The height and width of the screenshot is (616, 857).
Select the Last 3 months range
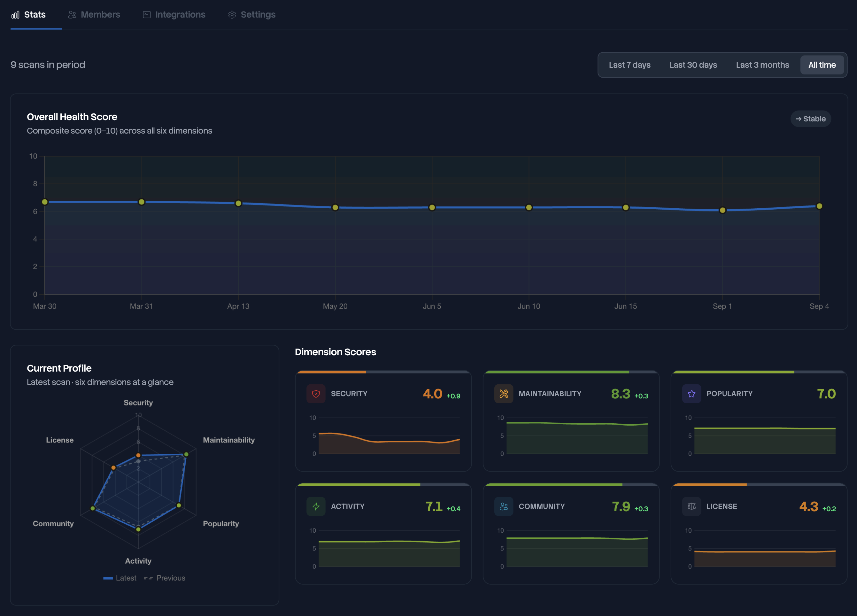click(762, 65)
